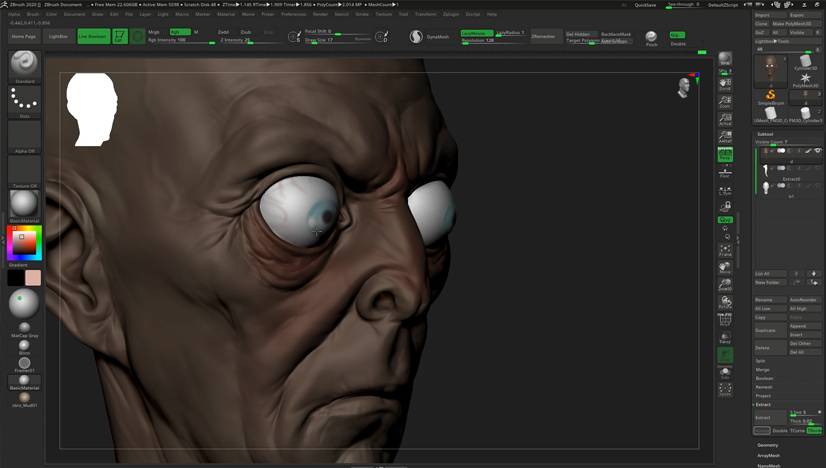Open the Zplugin menu
826x468 pixels.
[x=451, y=14]
